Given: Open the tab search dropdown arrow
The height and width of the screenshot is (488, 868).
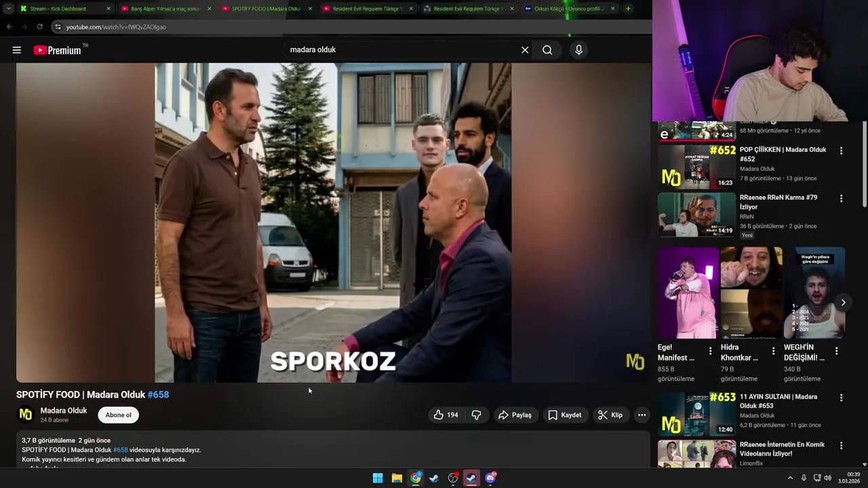Looking at the screenshot, I should 8,9.
